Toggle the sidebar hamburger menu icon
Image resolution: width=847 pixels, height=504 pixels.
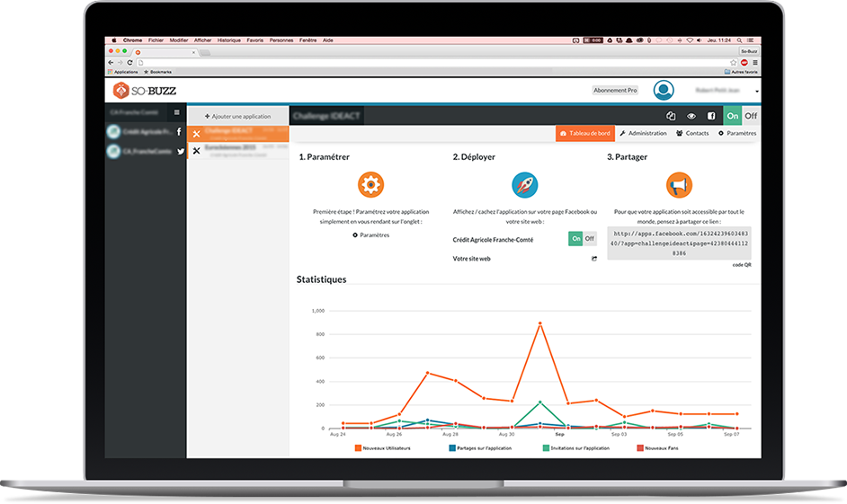176,112
